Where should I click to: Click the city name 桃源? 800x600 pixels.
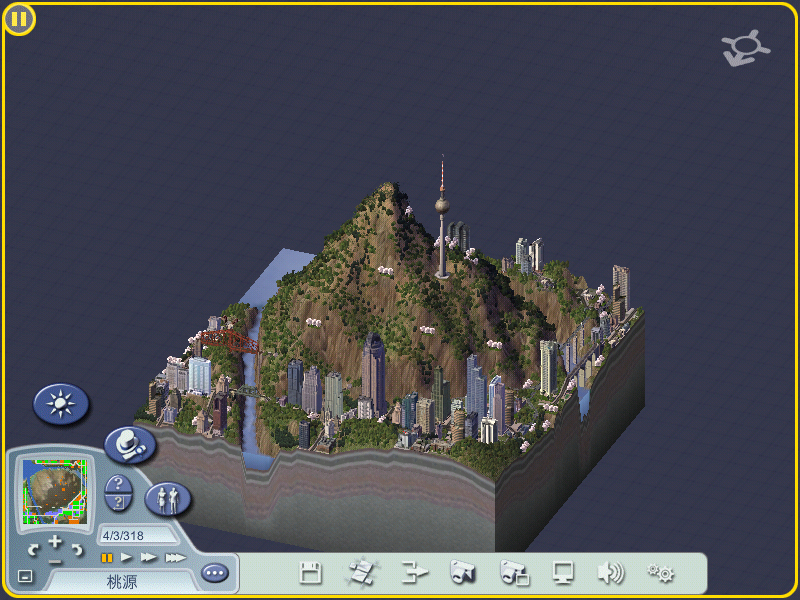(x=121, y=582)
